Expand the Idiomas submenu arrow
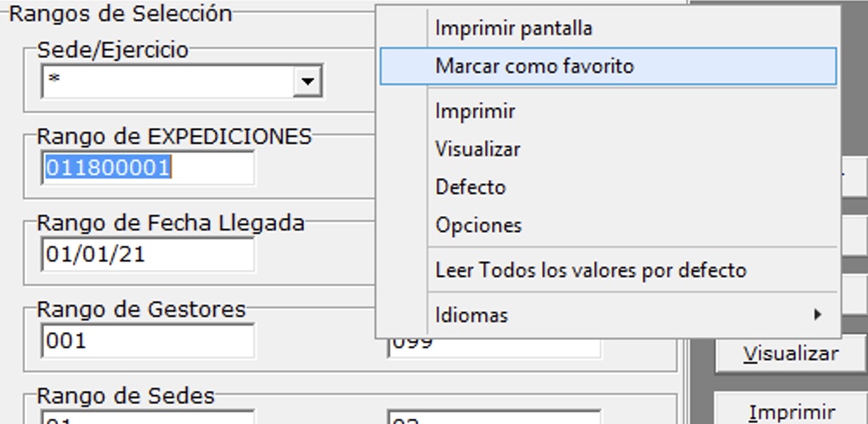The image size is (868, 424). 817,315
